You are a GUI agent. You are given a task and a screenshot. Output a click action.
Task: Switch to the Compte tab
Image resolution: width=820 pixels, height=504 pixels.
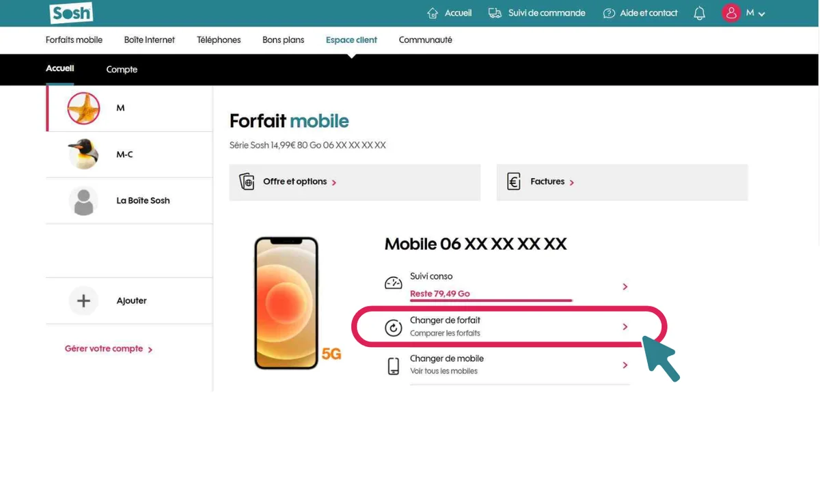coord(122,69)
